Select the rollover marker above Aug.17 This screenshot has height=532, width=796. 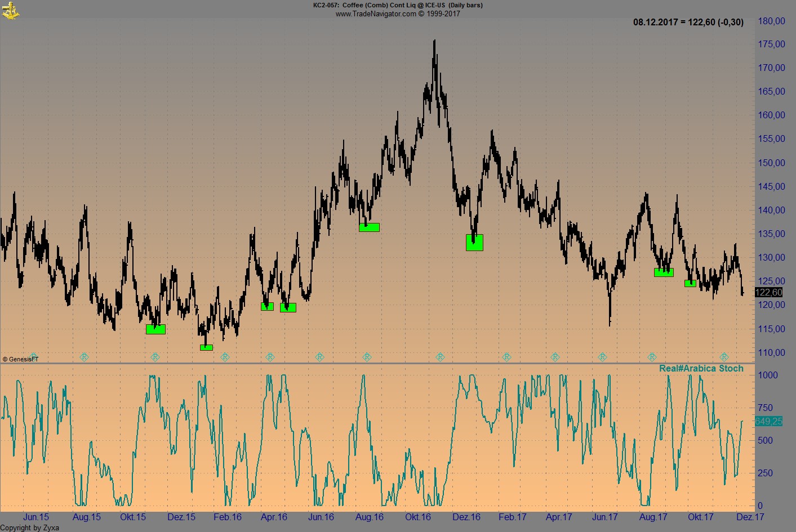point(652,357)
